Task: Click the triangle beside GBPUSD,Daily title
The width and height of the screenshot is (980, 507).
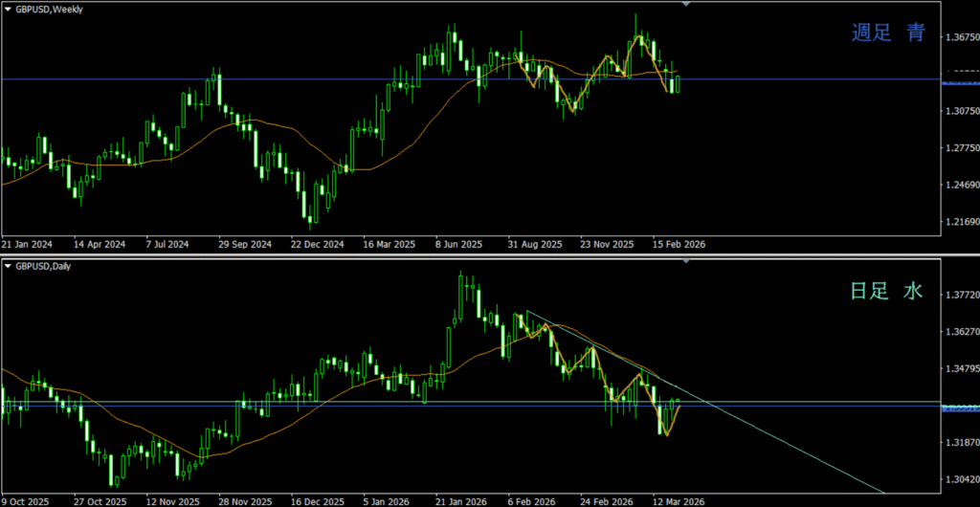Action: [x=8, y=266]
